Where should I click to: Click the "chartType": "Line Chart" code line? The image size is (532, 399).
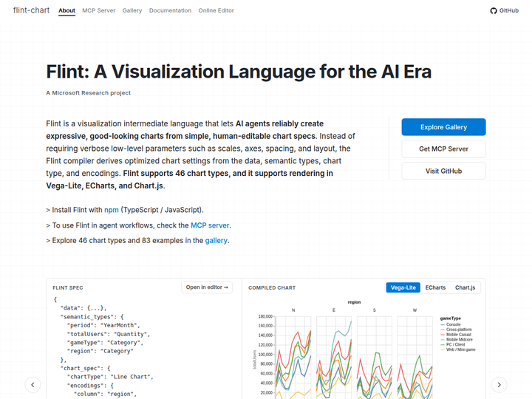(110, 377)
